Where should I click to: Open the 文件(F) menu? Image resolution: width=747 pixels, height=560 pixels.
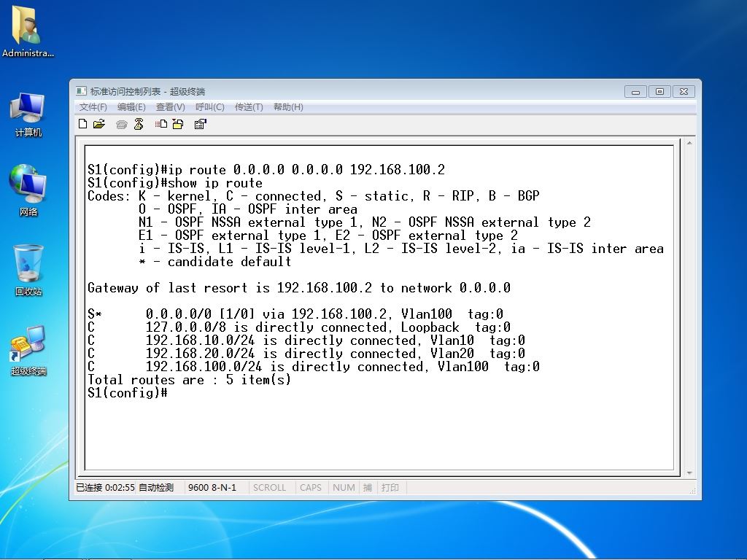point(93,107)
